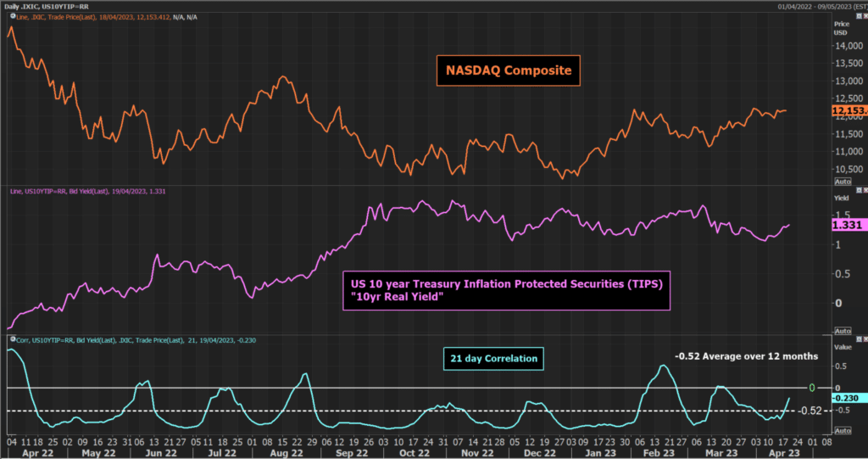Click the Price USD axis title
The image size is (868, 459).
[842, 28]
